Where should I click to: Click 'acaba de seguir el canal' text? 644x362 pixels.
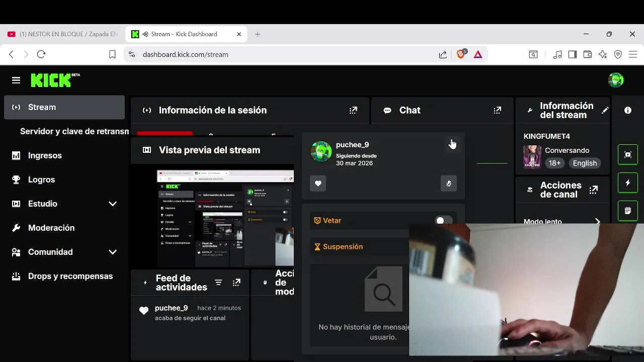190,318
